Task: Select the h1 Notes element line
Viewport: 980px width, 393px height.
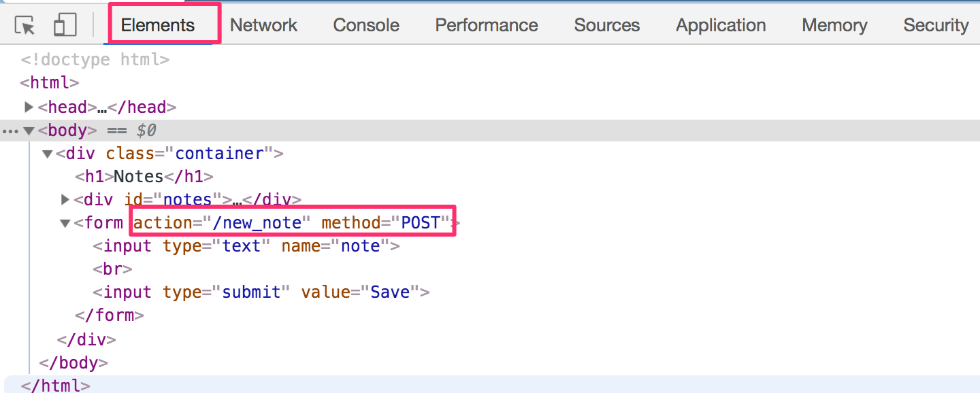Action: tap(140, 177)
